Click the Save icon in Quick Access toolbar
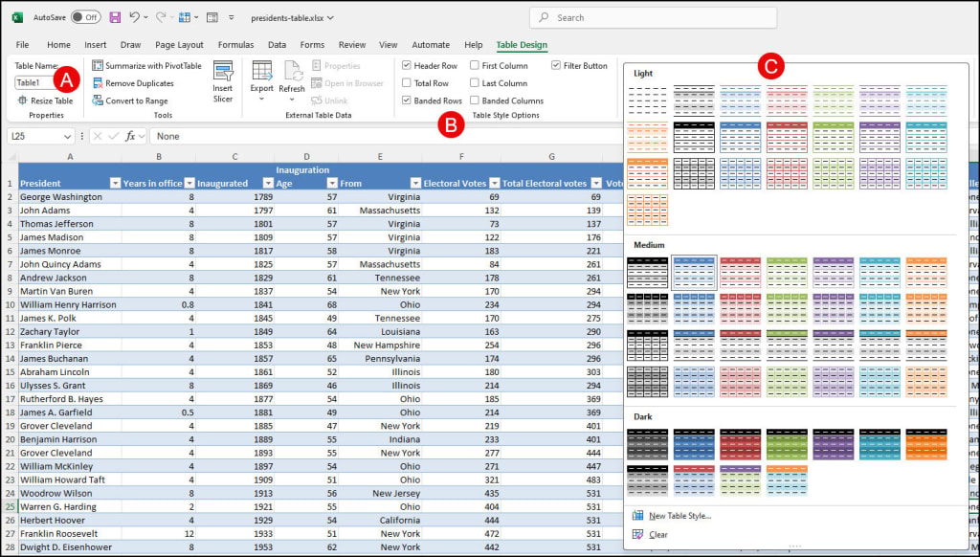Image resolution: width=980 pixels, height=557 pixels. point(115,16)
